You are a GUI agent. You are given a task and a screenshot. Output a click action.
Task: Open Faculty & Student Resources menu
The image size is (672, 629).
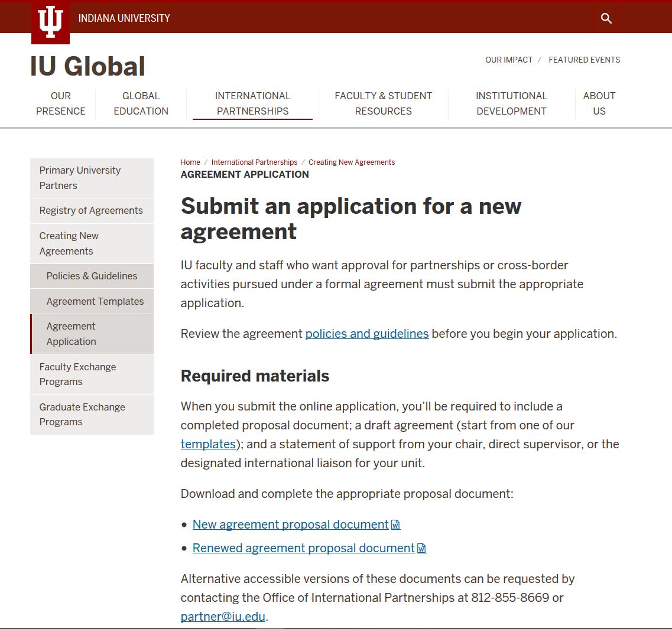click(x=383, y=103)
